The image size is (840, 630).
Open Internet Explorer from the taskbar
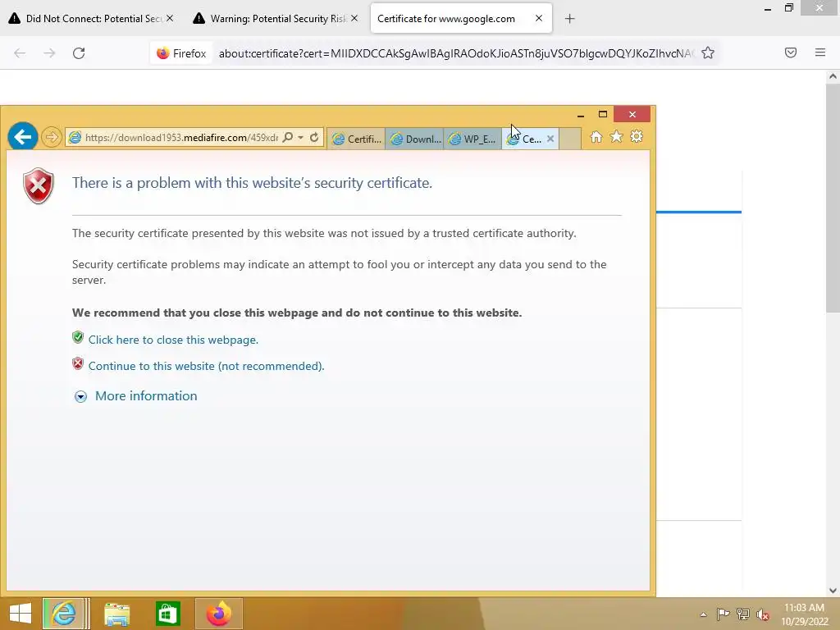(64, 614)
